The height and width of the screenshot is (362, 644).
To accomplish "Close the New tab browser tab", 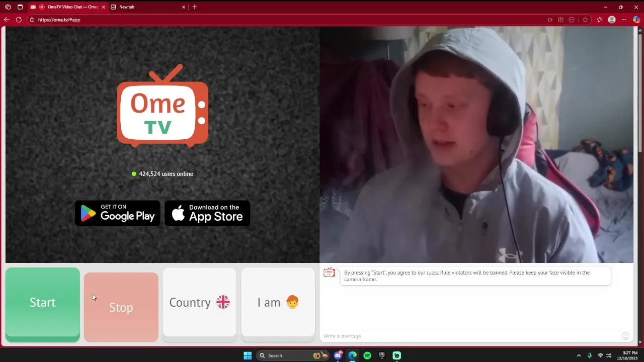I will (x=184, y=7).
